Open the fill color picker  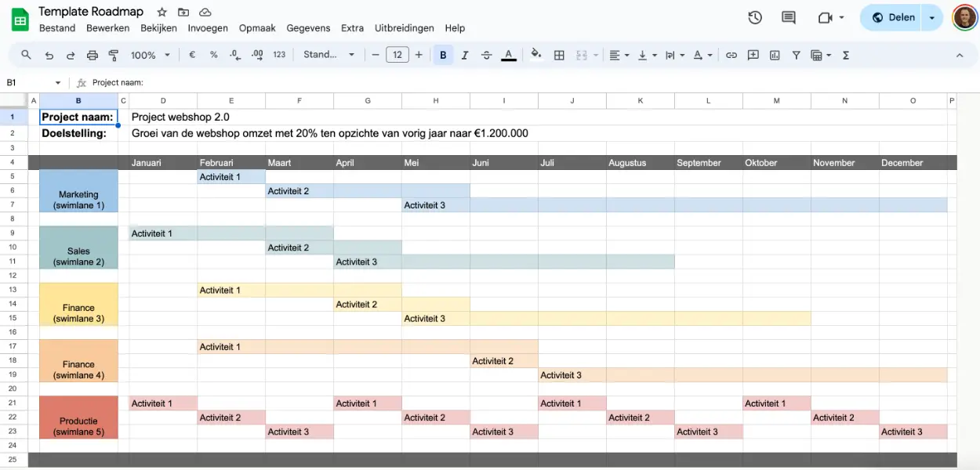(536, 55)
